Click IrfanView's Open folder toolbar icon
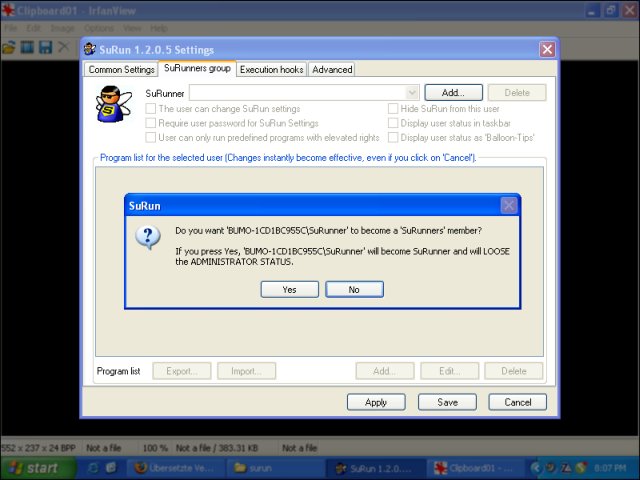This screenshot has width=640, height=480. click(x=9, y=47)
